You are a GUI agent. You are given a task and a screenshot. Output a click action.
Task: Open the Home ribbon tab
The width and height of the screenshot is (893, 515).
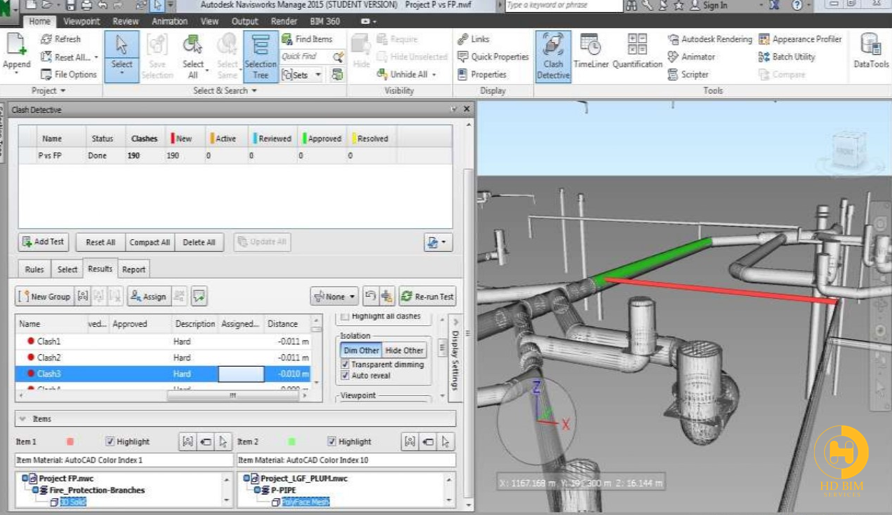[39, 21]
